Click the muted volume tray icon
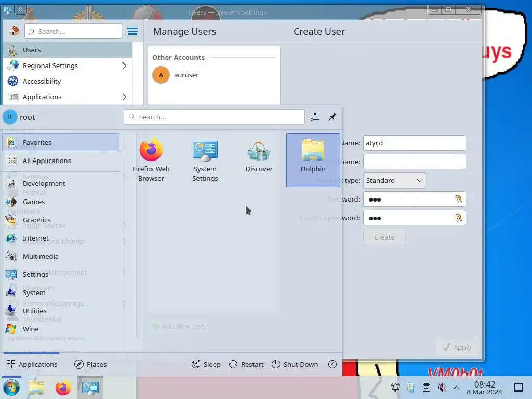This screenshot has width=532, height=399. [x=442, y=388]
